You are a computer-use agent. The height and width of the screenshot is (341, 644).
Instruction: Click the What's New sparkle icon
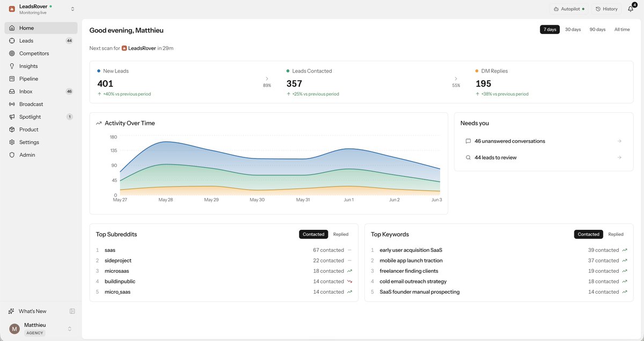[11, 311]
